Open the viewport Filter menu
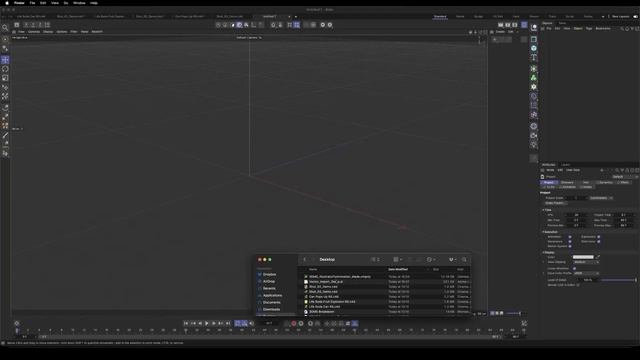The image size is (640, 360). 73,32
